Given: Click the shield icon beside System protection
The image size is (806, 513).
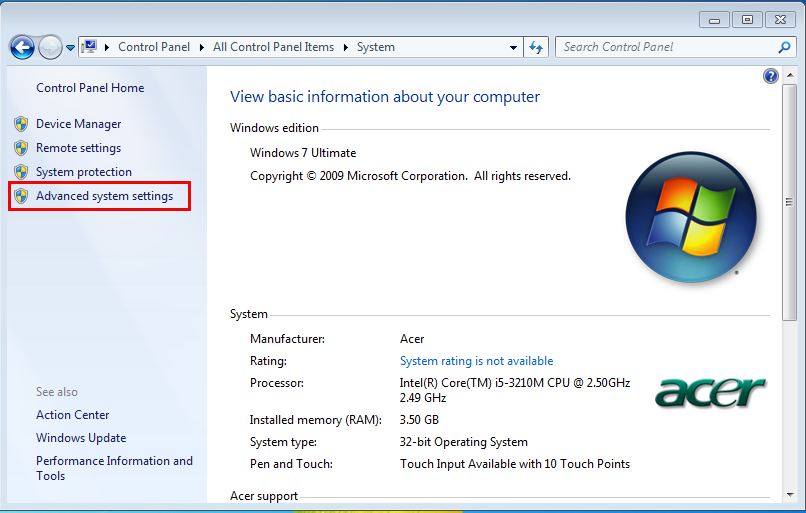Looking at the screenshot, I should pos(21,172).
